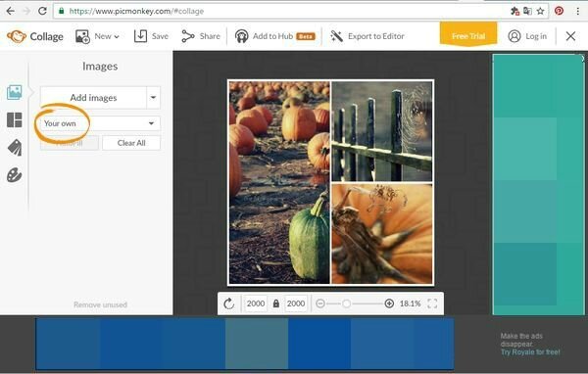
Task: Rotate the collage layout
Action: (x=228, y=304)
